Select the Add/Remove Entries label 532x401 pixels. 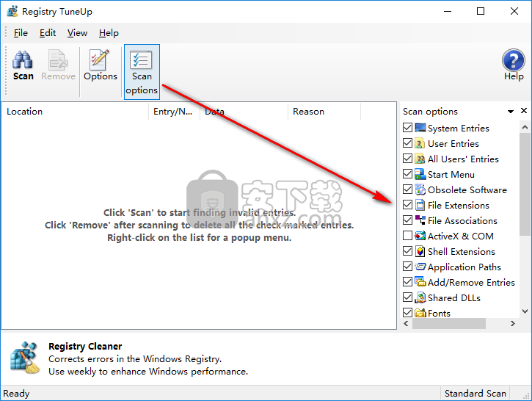(x=471, y=283)
